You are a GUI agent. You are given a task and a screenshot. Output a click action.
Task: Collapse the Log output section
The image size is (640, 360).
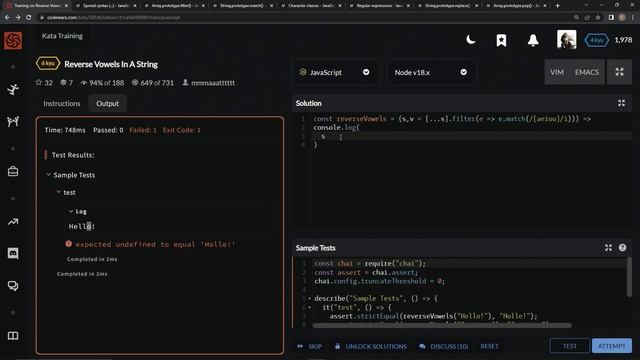click(71, 211)
